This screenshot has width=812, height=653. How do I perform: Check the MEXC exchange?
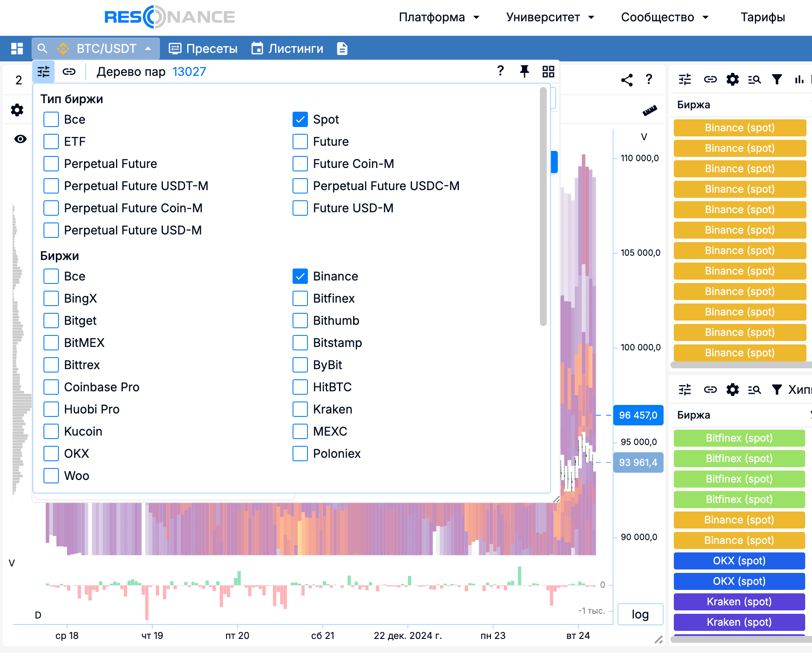(300, 431)
